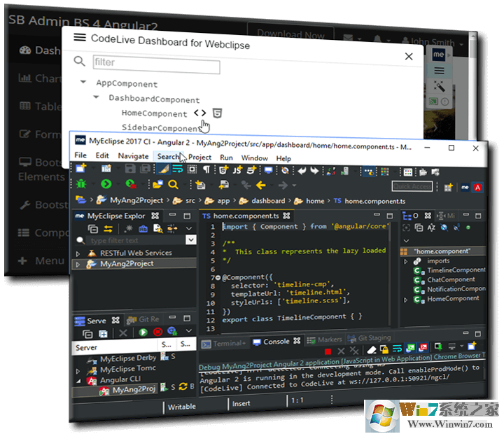Open HomeComponent HTML5 template icon
504x434 pixels.
point(217,113)
